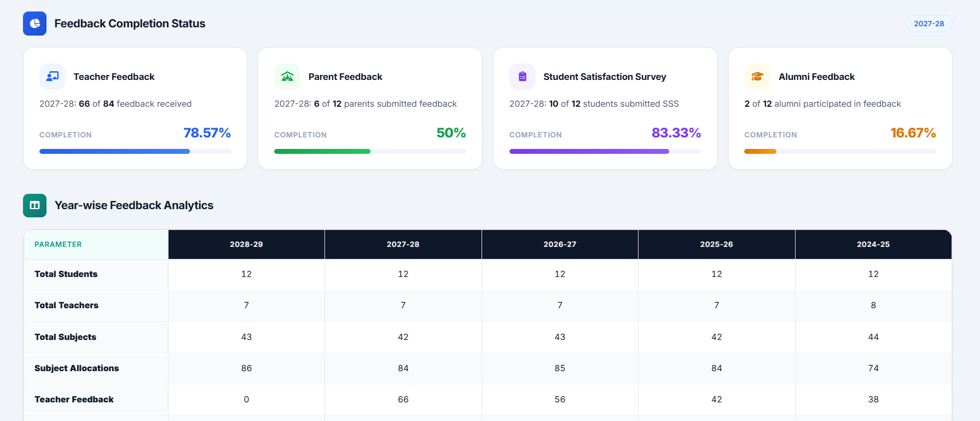980x421 pixels.
Task: Click Total Teachers value 8 for 2024-25
Action: tap(873, 305)
